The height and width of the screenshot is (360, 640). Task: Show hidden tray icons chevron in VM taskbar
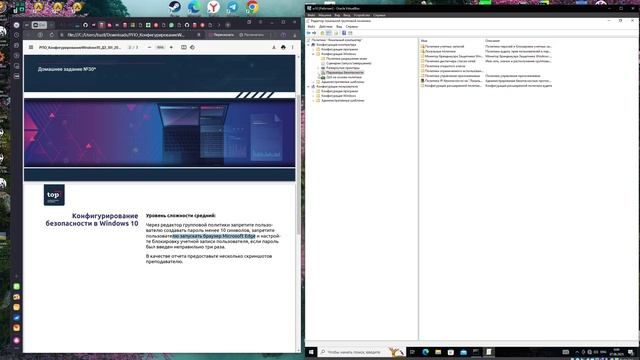click(577, 352)
